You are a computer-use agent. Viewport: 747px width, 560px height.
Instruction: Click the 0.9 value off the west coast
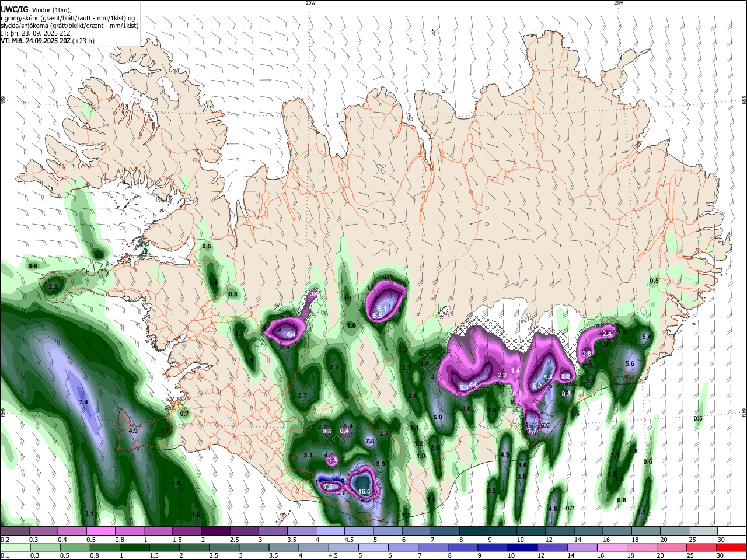(x=33, y=266)
